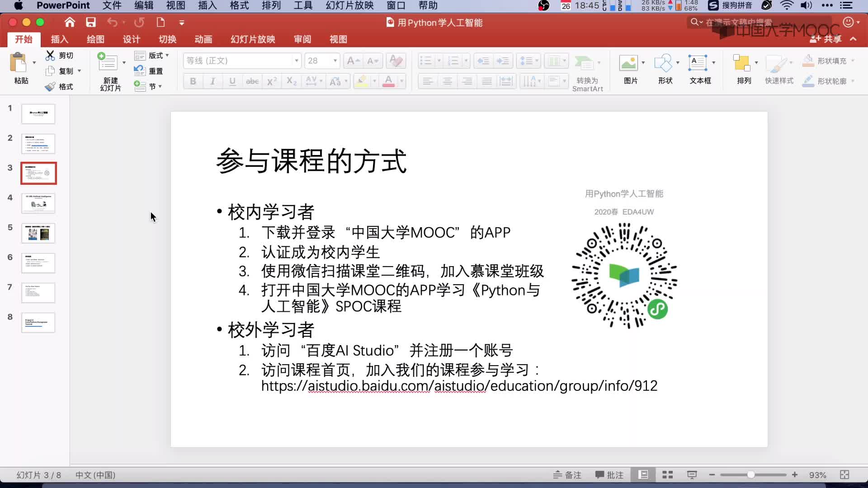868x488 pixels.
Task: Click the redo arrow icon
Action: (139, 22)
